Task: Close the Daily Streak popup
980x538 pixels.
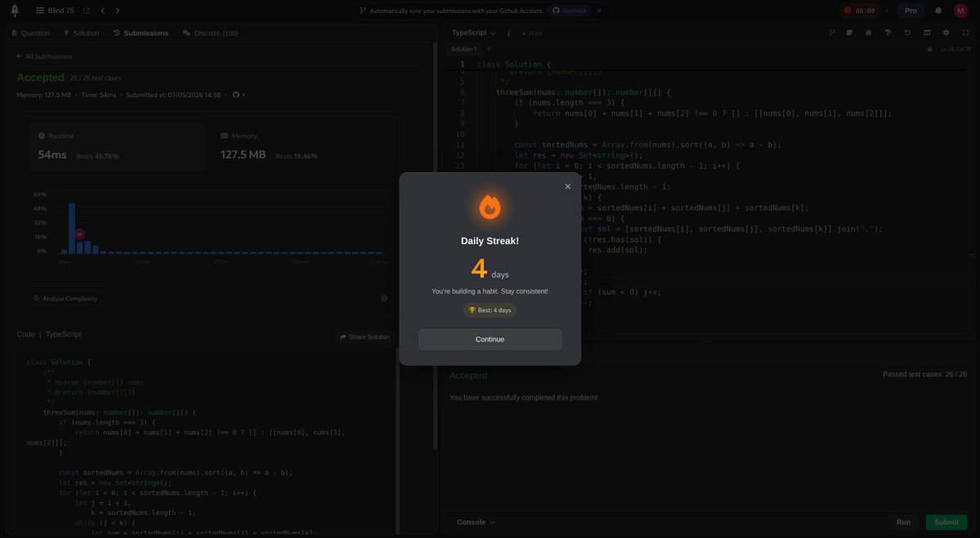Action: click(x=568, y=186)
